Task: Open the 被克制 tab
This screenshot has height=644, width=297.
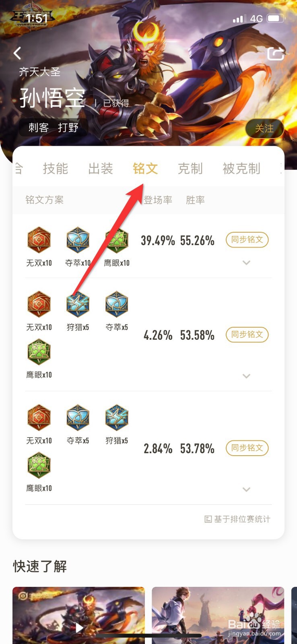Action: (x=241, y=168)
